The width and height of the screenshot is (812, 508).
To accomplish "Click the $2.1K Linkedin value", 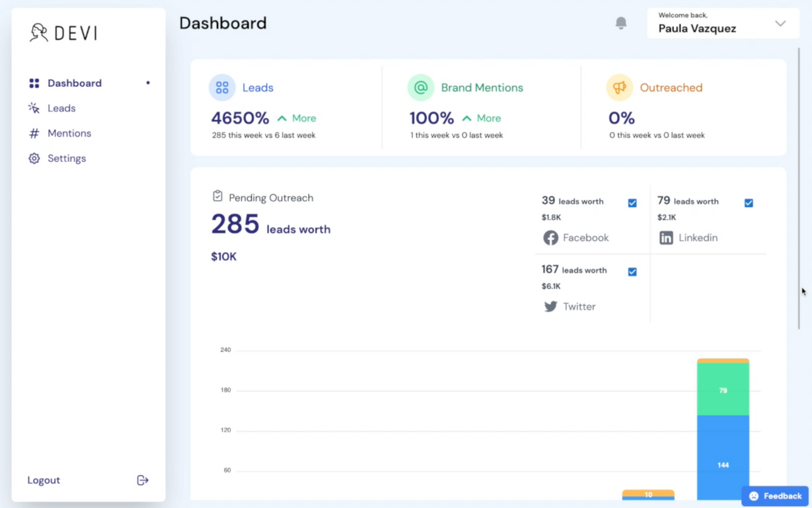I will tap(667, 217).
